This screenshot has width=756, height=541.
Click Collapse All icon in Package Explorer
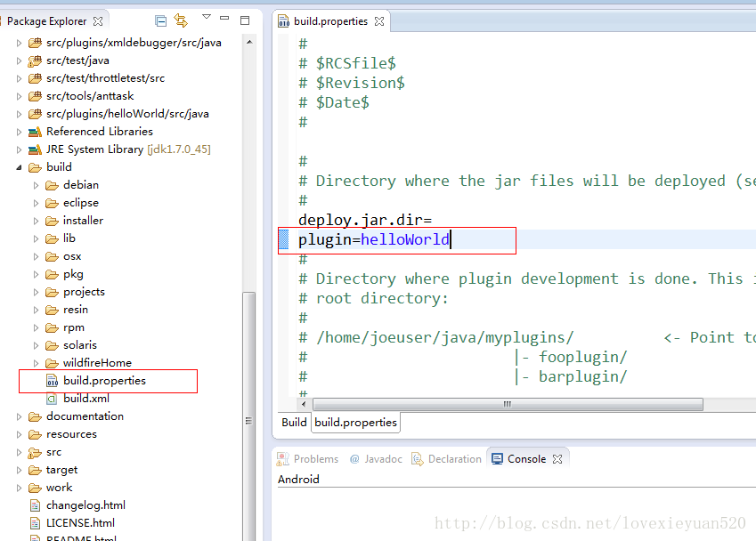pyautogui.click(x=160, y=20)
